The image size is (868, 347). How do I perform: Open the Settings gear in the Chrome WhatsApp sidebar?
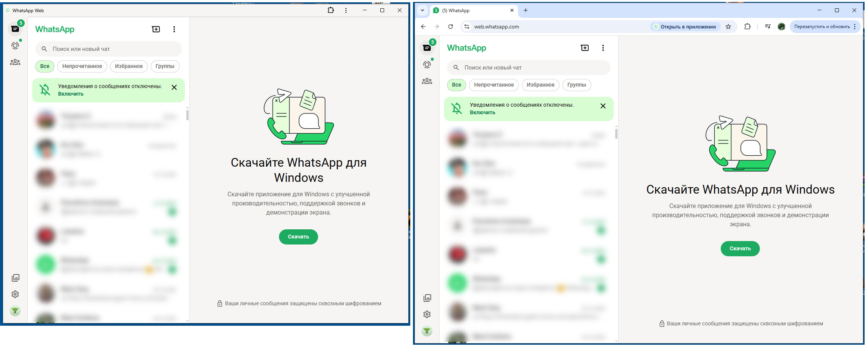[427, 314]
